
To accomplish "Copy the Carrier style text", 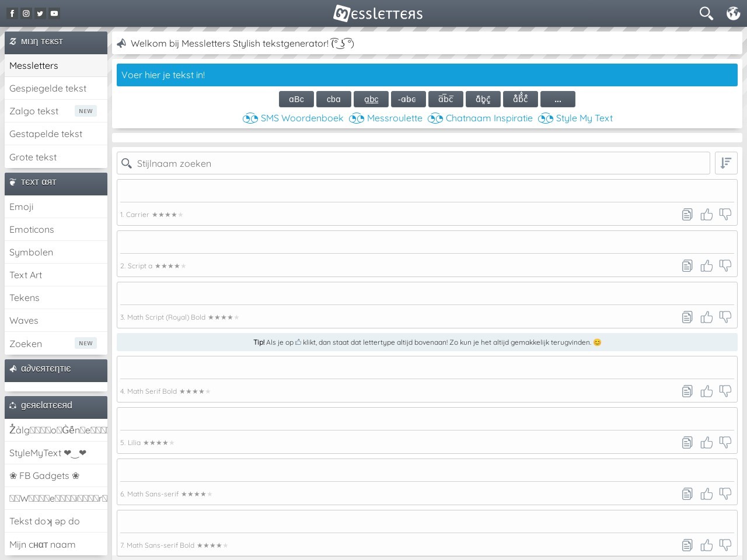I will click(687, 215).
